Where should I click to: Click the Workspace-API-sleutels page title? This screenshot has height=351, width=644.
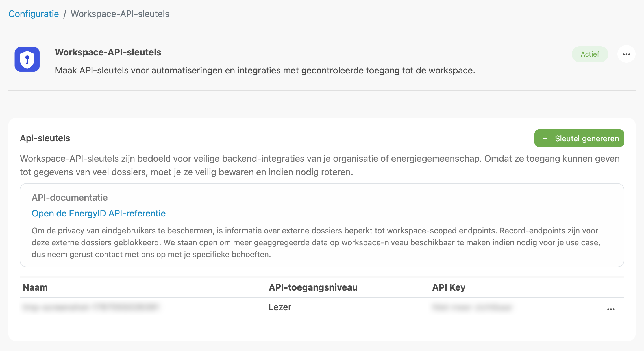[x=108, y=52]
